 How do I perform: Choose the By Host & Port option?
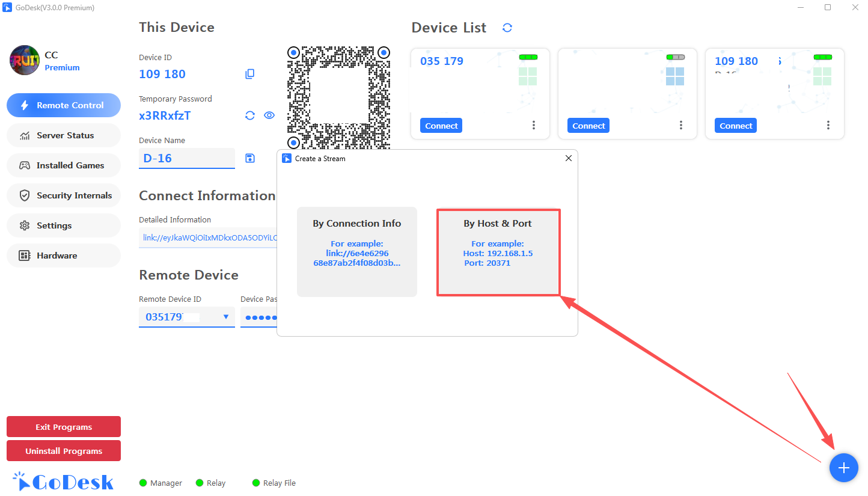(x=498, y=252)
